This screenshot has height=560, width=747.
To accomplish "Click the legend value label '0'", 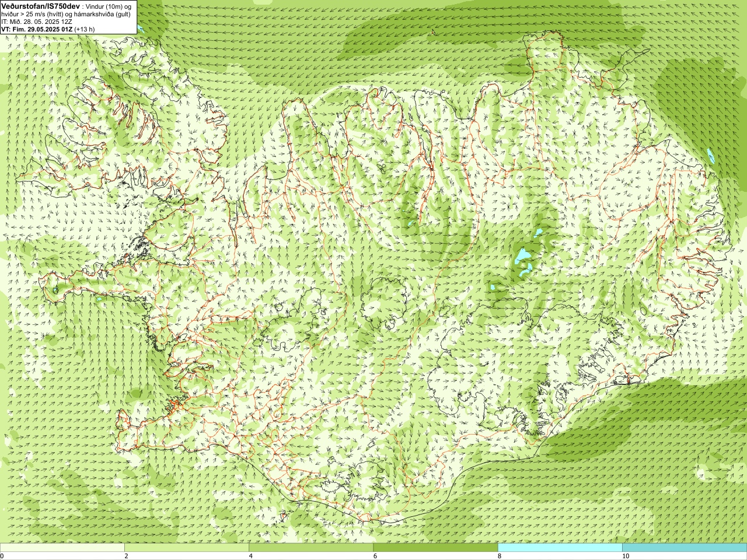I will [x=2, y=556].
